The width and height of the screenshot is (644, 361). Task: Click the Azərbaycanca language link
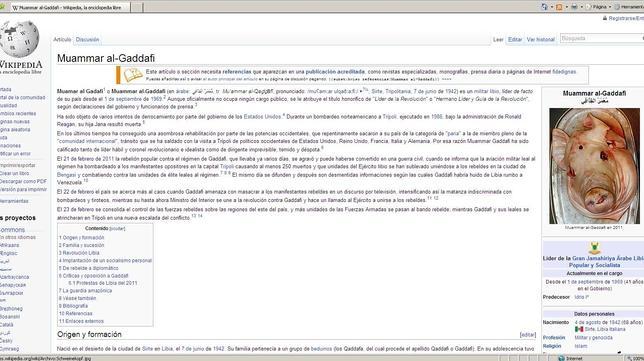tap(14, 277)
